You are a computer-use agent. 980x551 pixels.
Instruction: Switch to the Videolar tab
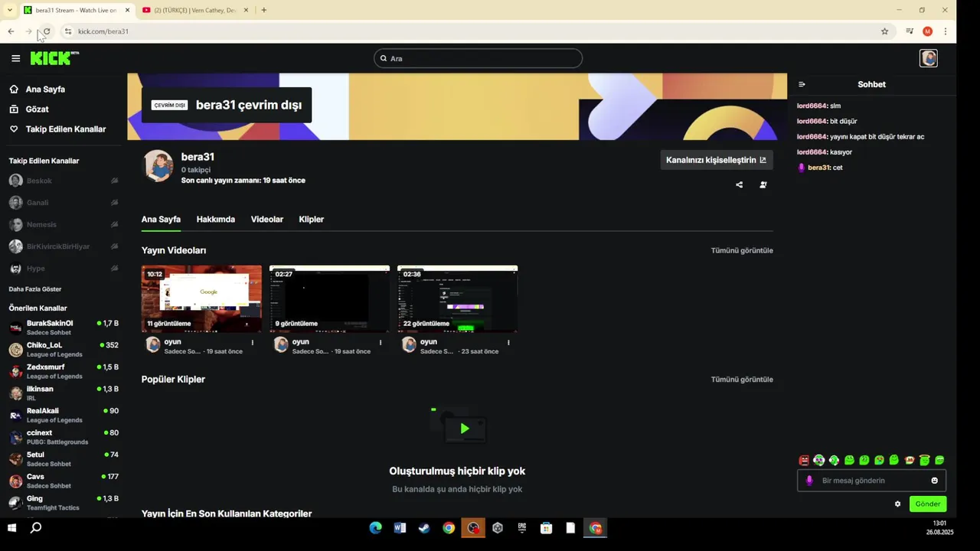(x=267, y=220)
